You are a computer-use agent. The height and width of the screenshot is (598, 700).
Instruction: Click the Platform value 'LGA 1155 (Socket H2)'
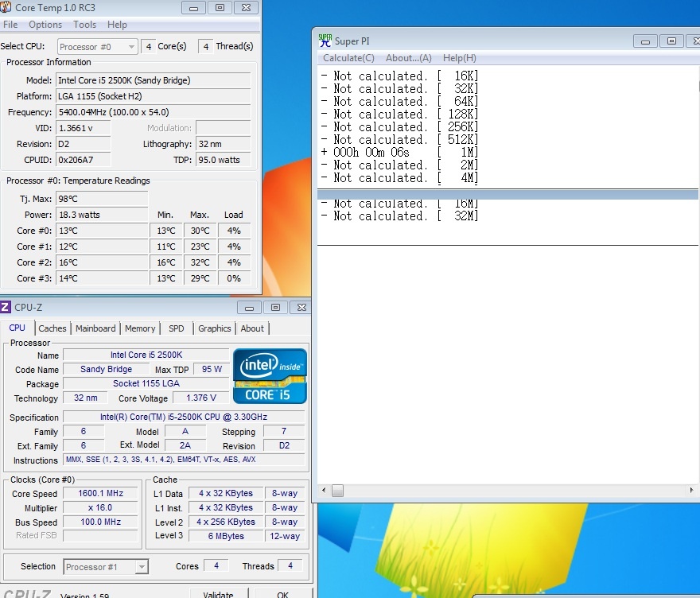click(153, 96)
